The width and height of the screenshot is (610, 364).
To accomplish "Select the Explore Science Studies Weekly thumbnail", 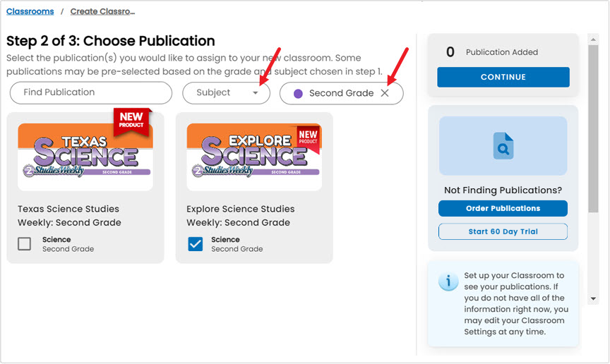I will 254,157.
